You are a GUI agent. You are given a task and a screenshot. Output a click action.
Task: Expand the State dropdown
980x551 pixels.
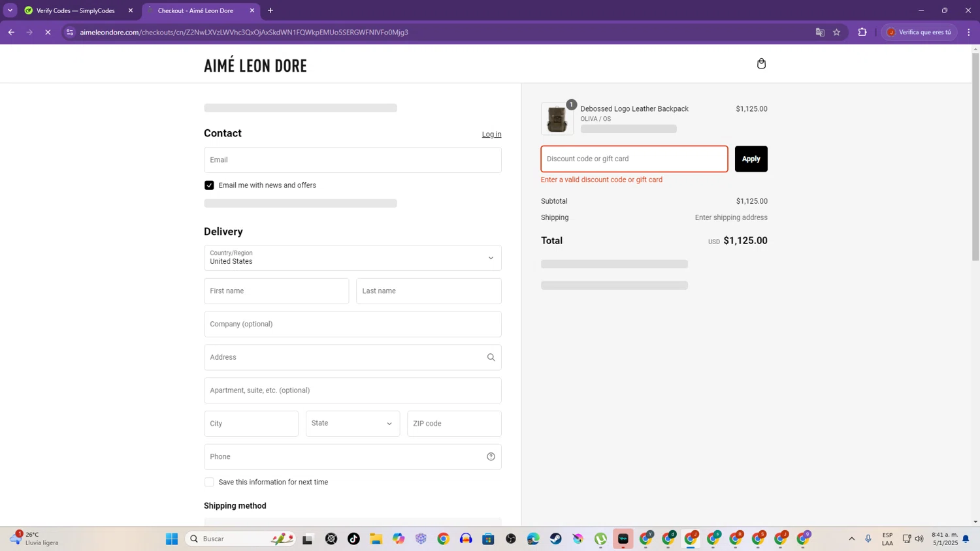(353, 424)
